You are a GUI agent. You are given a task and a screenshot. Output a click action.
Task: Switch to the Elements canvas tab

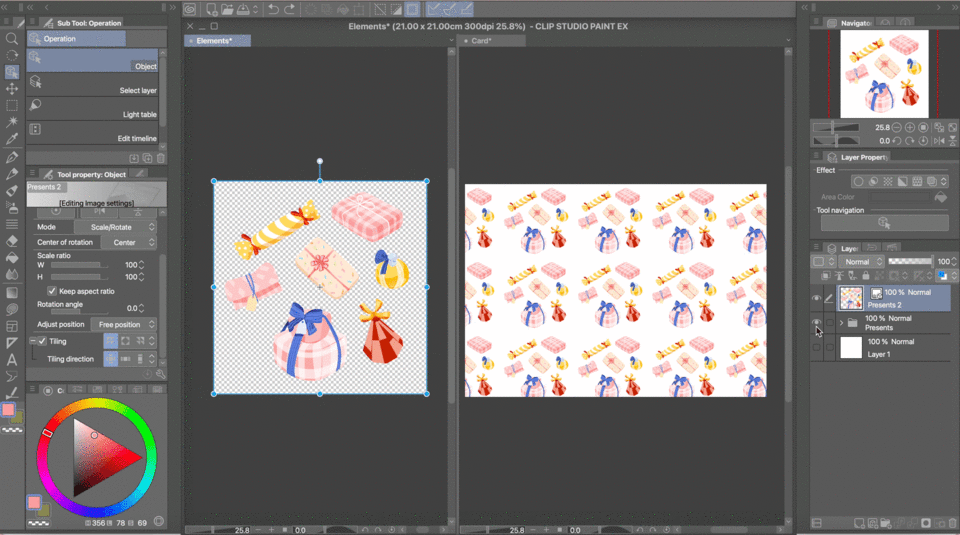click(217, 41)
